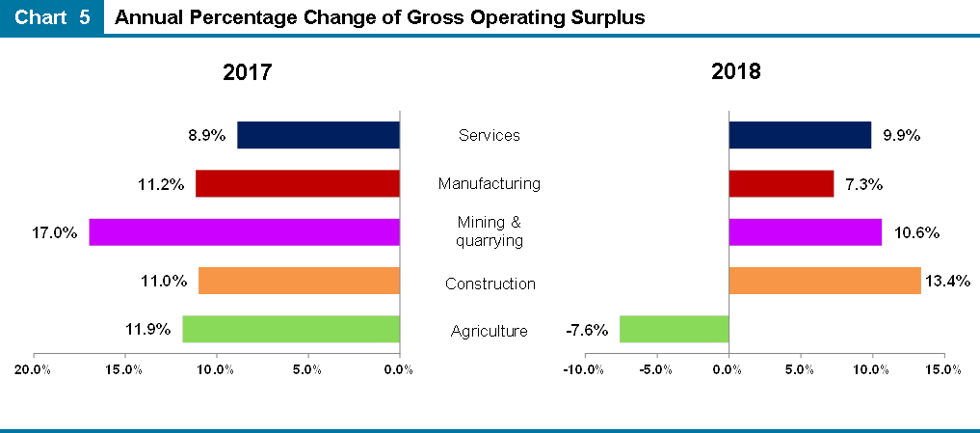The height and width of the screenshot is (433, 980).
Task: Select the red Manufacturing bar for 2017
Action: click(x=297, y=183)
